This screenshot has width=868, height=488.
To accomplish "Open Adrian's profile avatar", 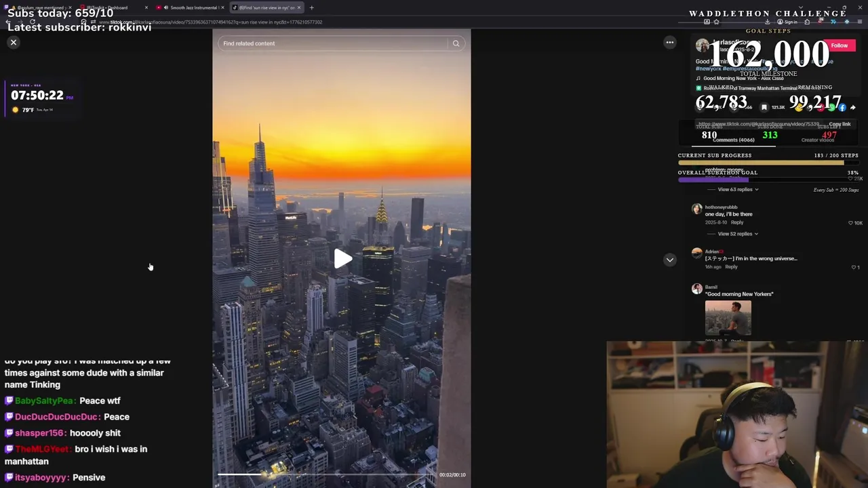I will [x=696, y=253].
